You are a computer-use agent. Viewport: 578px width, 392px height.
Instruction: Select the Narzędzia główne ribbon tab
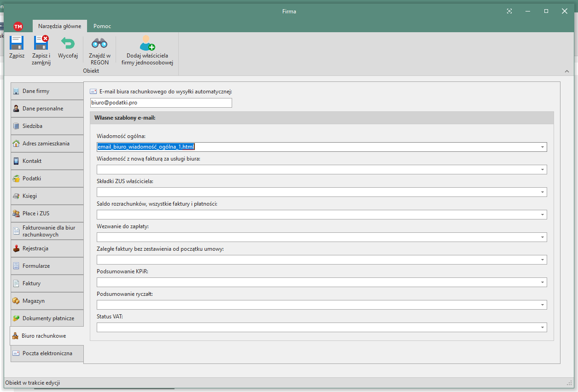tap(59, 26)
